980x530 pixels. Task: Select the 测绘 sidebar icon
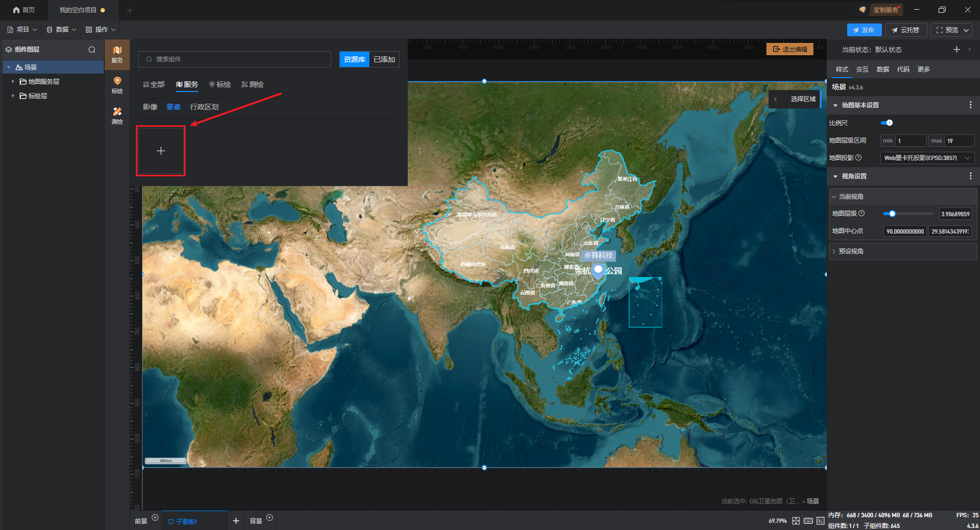coord(117,116)
